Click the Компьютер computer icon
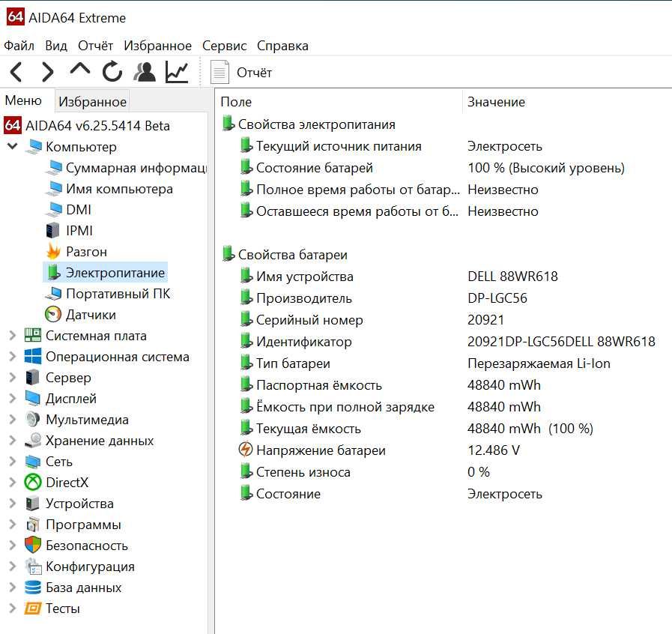The height and width of the screenshot is (634, 672). point(34,147)
